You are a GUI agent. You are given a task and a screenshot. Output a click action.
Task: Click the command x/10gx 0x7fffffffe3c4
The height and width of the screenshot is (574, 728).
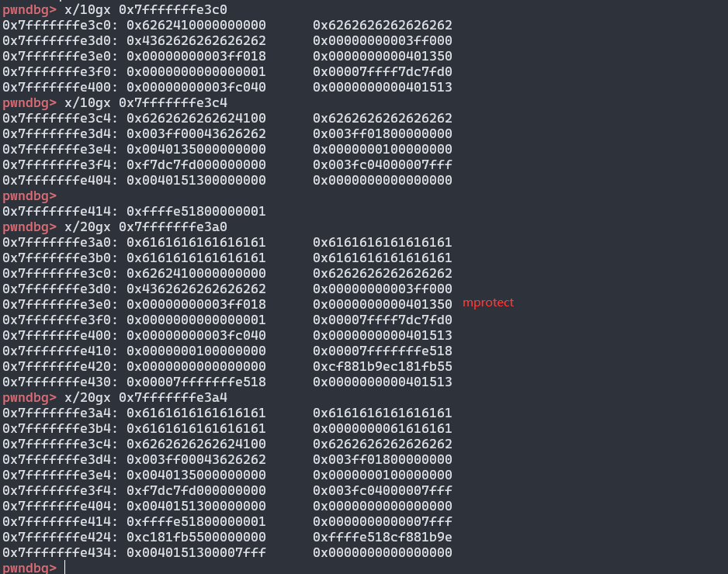[146, 102]
